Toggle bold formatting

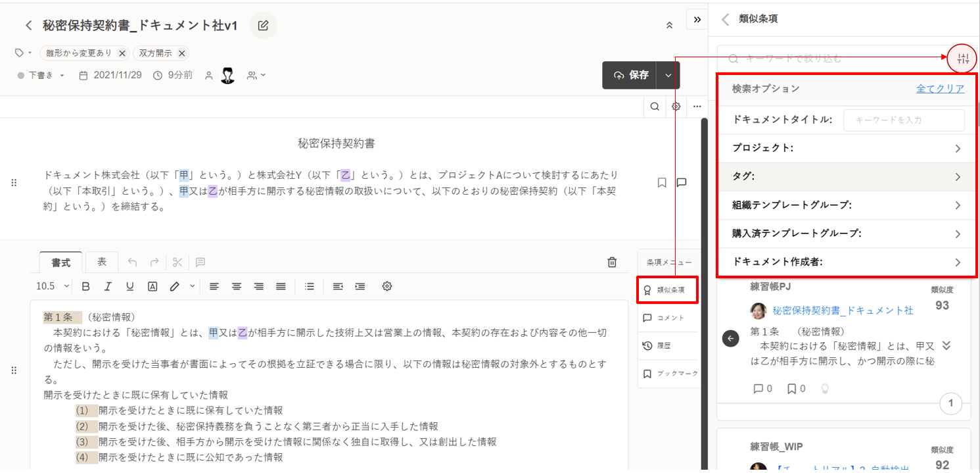(x=85, y=286)
